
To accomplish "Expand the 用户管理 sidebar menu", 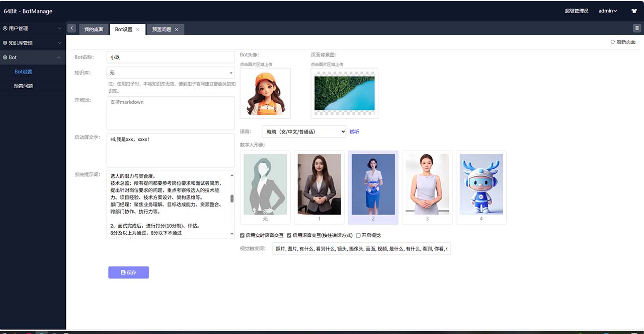I will pyautogui.click(x=33, y=29).
